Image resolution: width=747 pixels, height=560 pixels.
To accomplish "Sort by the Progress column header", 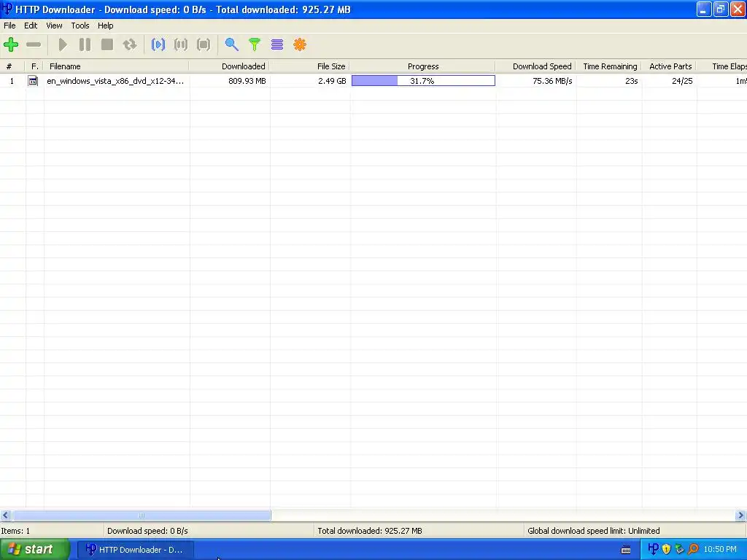I will tap(423, 66).
